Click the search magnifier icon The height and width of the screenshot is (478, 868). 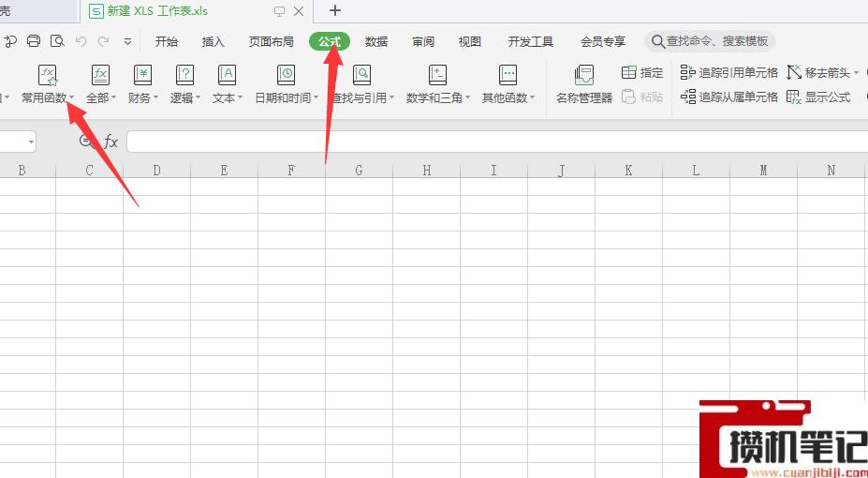click(657, 41)
